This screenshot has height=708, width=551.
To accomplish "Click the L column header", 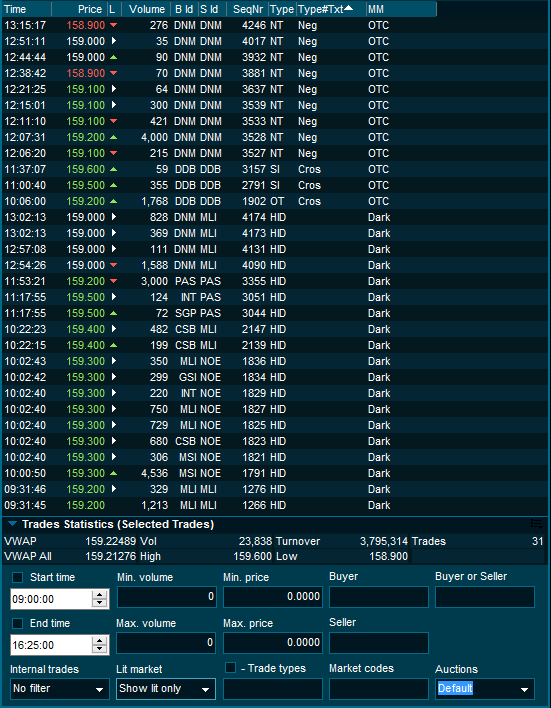I will 114,9.
